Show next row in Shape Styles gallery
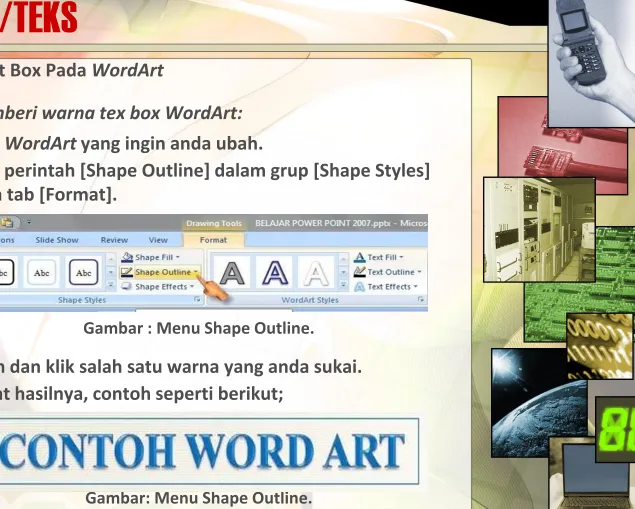The height and width of the screenshot is (509, 635). coord(111,272)
